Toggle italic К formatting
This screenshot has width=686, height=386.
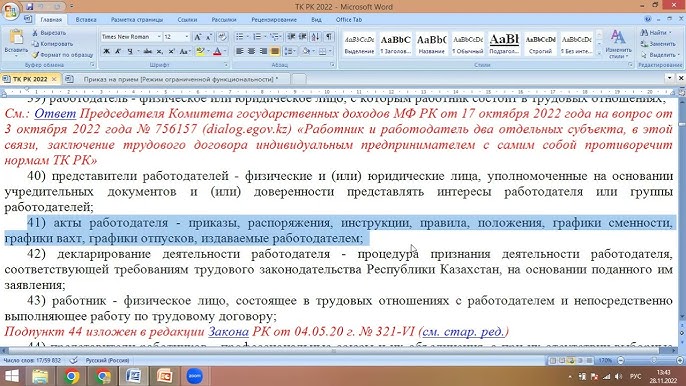coord(118,52)
